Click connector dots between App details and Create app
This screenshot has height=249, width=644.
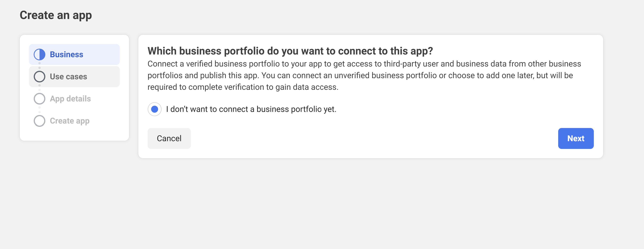coord(40,110)
